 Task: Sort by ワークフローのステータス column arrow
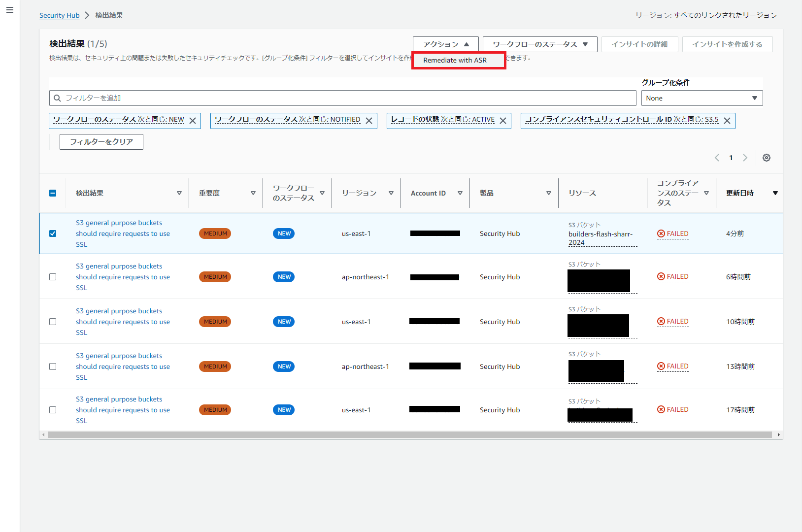322,193
